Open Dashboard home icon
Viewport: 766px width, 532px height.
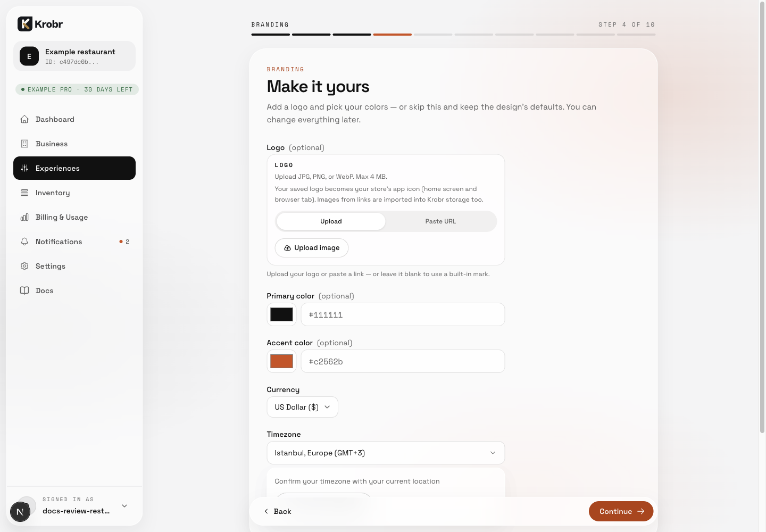pos(24,119)
